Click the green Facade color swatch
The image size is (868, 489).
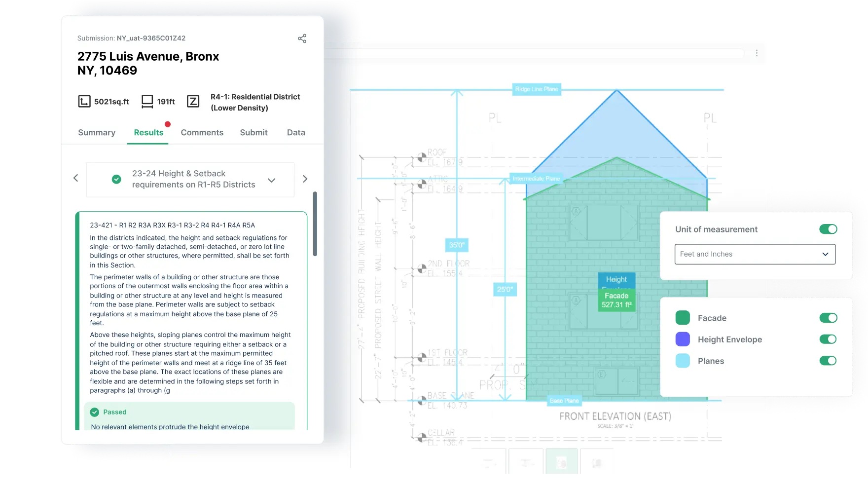pyautogui.click(x=683, y=318)
